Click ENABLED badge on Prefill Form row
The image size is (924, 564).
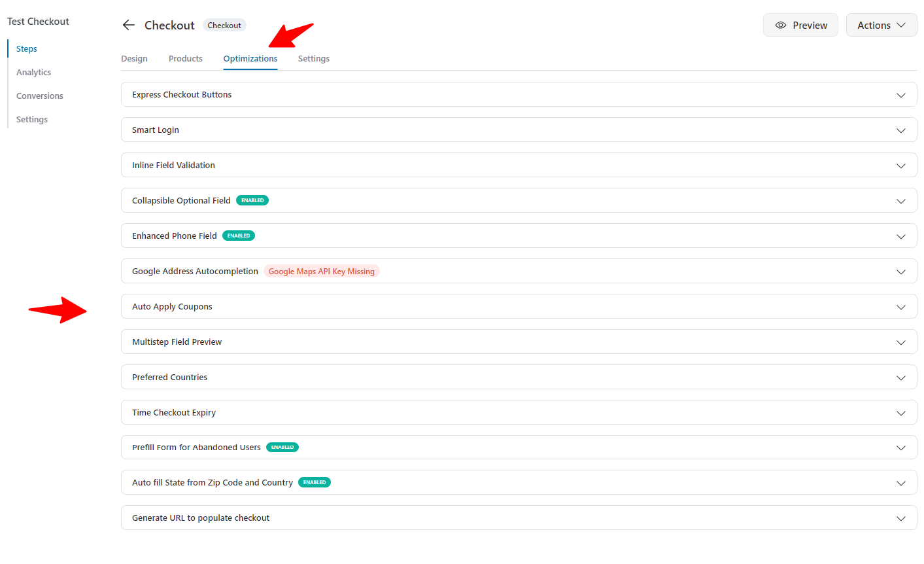click(282, 448)
